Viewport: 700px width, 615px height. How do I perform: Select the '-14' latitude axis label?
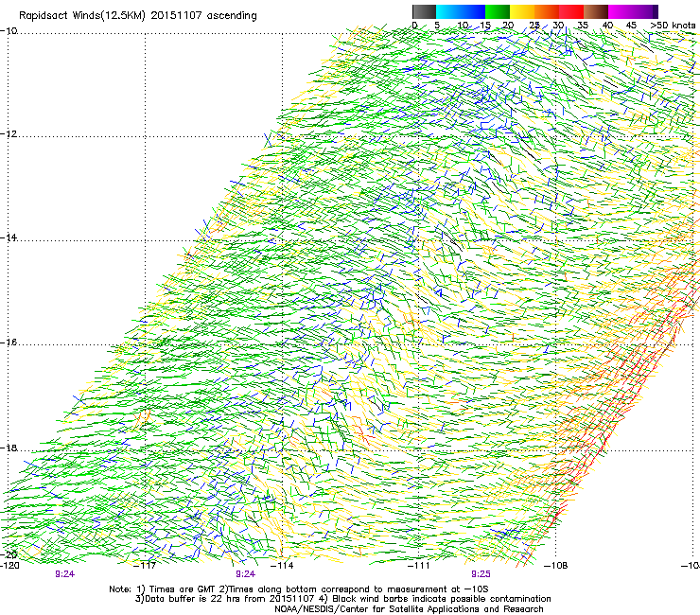9,237
